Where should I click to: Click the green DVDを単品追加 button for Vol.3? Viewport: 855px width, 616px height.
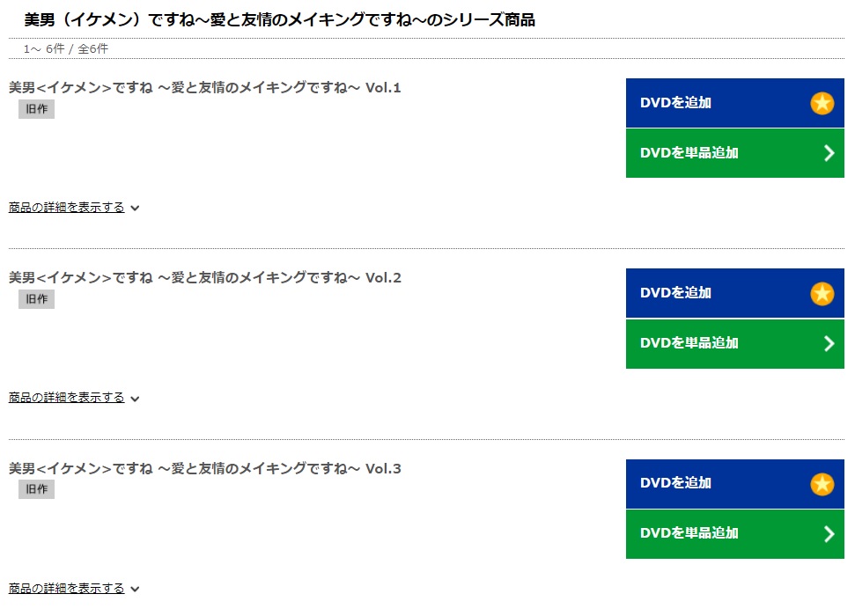pos(734,533)
